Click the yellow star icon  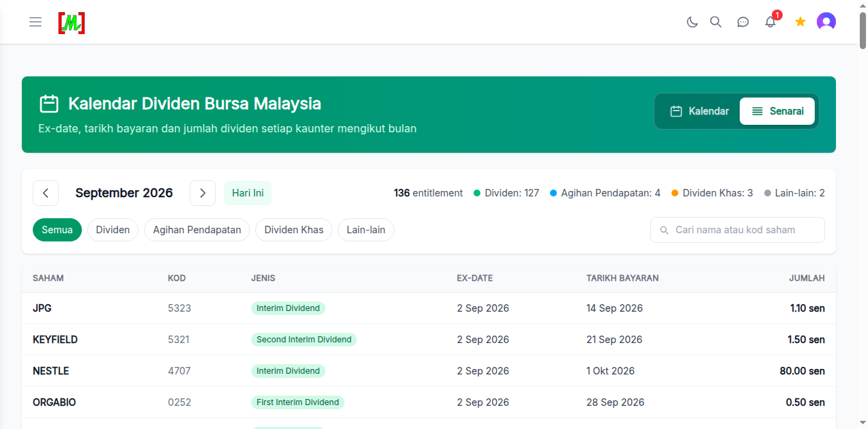coord(800,22)
